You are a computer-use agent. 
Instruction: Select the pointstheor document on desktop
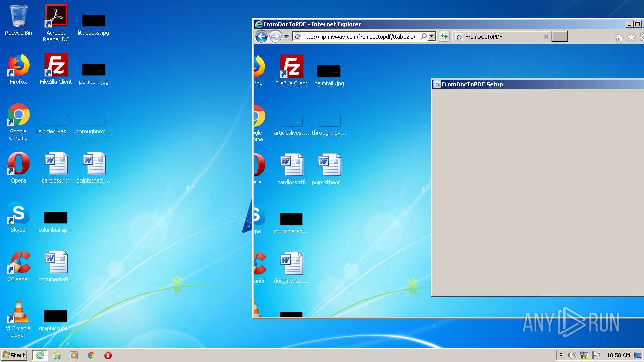click(x=94, y=168)
